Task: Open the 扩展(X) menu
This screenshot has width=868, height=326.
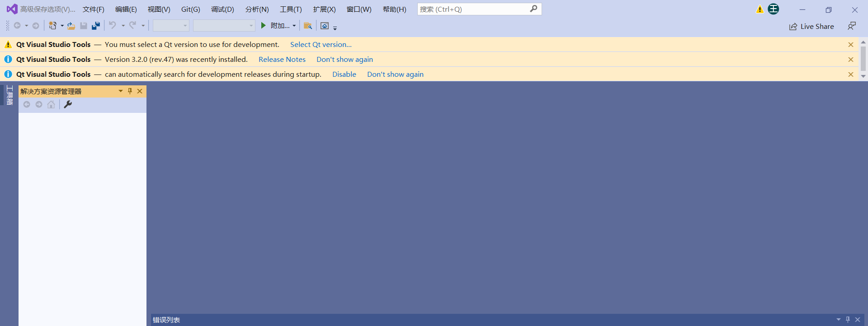Action: coord(324,9)
